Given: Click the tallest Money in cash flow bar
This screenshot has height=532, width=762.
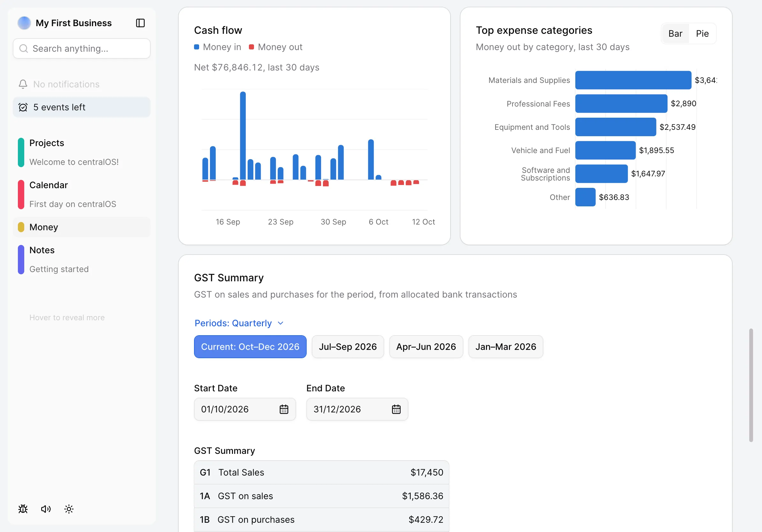Looking at the screenshot, I should [x=243, y=136].
